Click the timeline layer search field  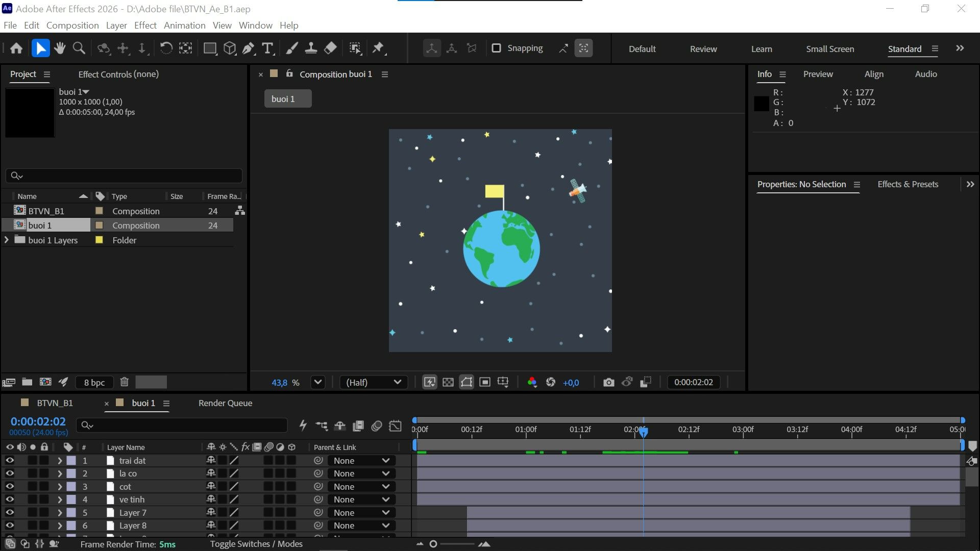tap(182, 425)
